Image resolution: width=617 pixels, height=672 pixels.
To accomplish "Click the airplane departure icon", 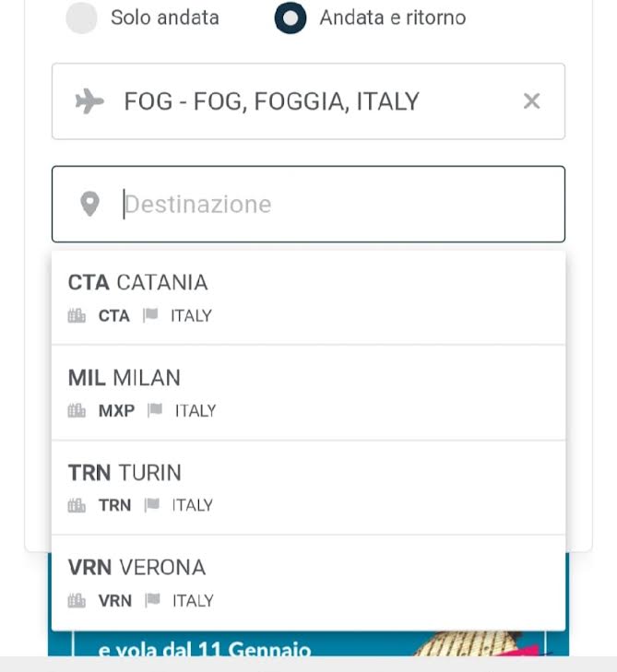I will 89,101.
